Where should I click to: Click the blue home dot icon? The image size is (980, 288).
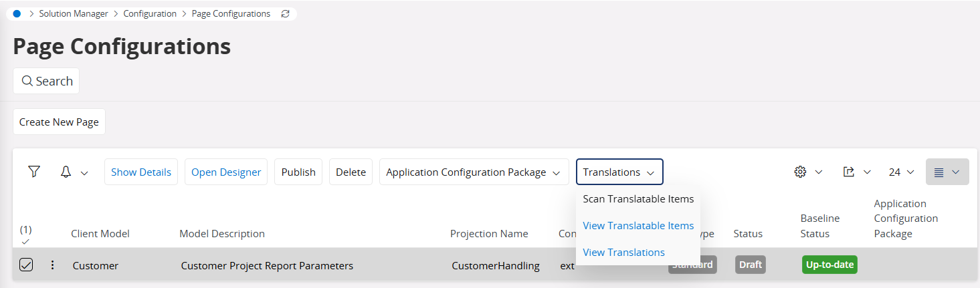(17, 13)
